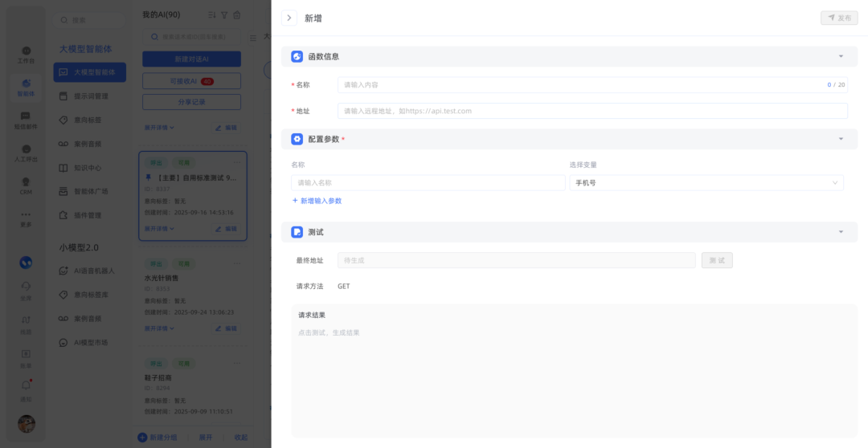The image size is (868, 448).
Task: Open the 通知 notification bell
Action: [x=26, y=389]
